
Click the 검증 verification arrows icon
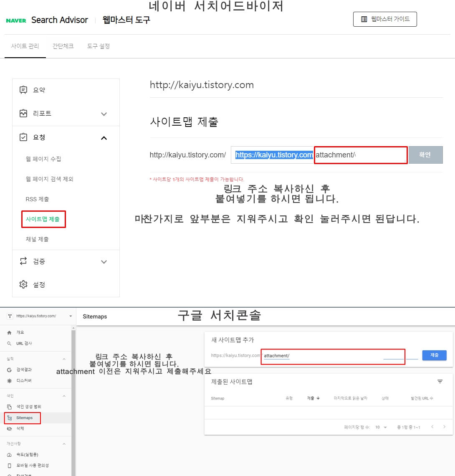click(23, 261)
